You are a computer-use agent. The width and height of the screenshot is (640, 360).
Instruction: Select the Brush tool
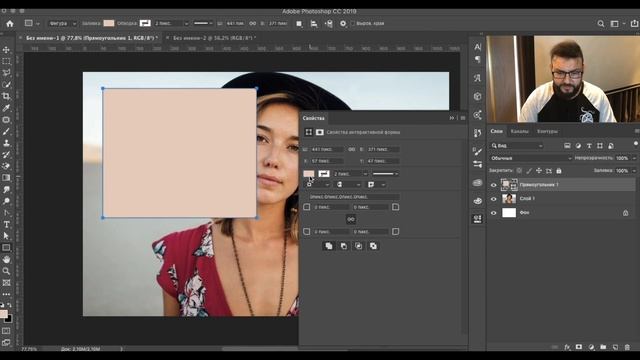(x=6, y=131)
